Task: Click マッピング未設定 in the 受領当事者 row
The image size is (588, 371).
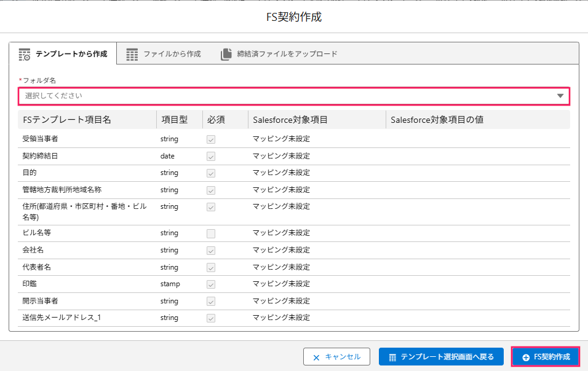Action: point(281,139)
